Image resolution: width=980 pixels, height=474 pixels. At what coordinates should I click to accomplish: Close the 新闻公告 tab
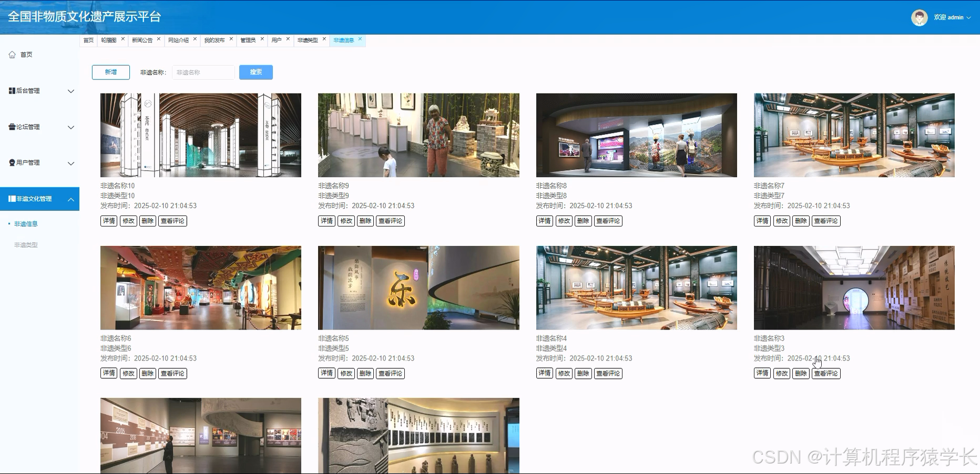point(159,39)
